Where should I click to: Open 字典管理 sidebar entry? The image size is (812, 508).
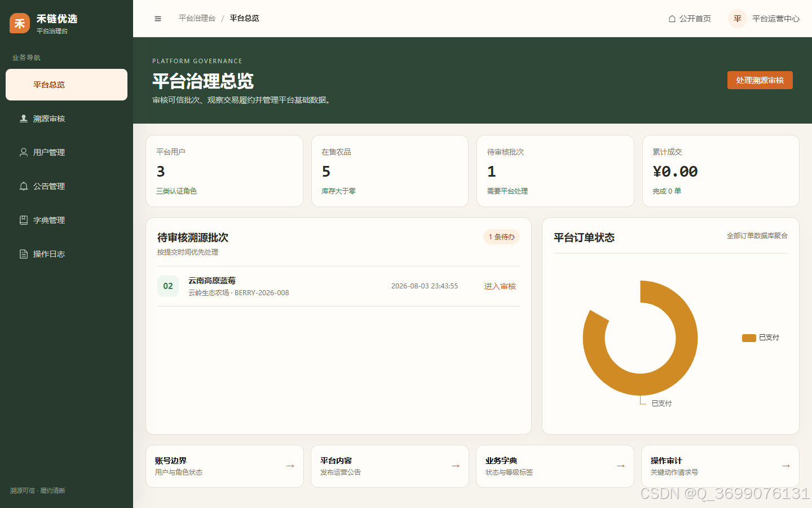point(67,220)
